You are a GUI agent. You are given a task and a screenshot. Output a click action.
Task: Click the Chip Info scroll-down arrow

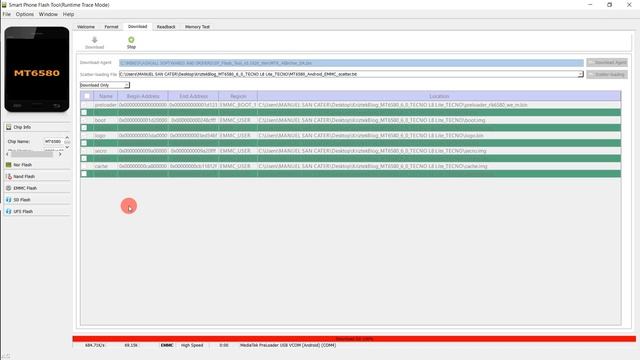click(x=67, y=147)
